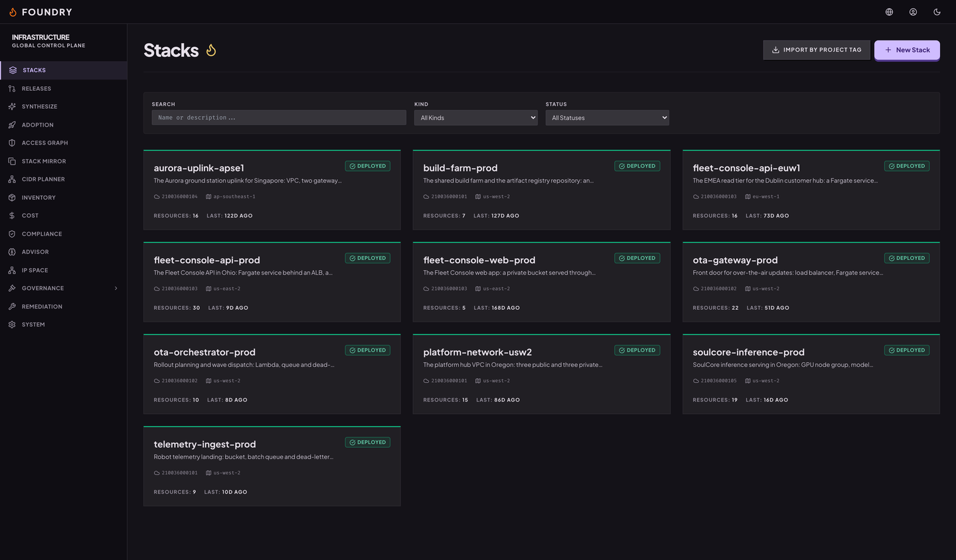Open the user account icon
This screenshot has width=956, height=560.
point(913,12)
